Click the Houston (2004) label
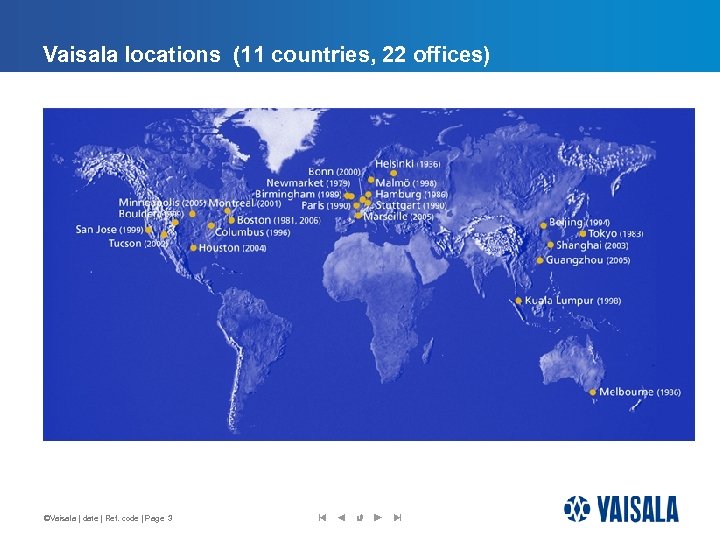720x540 pixels. (232, 248)
